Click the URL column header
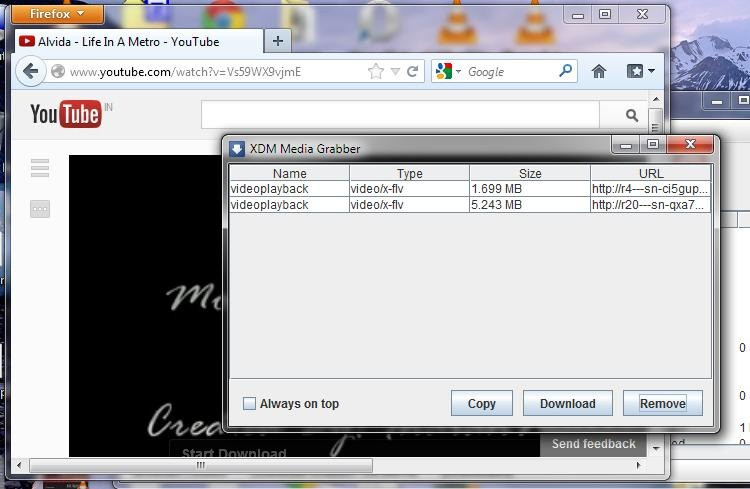 [x=651, y=173]
